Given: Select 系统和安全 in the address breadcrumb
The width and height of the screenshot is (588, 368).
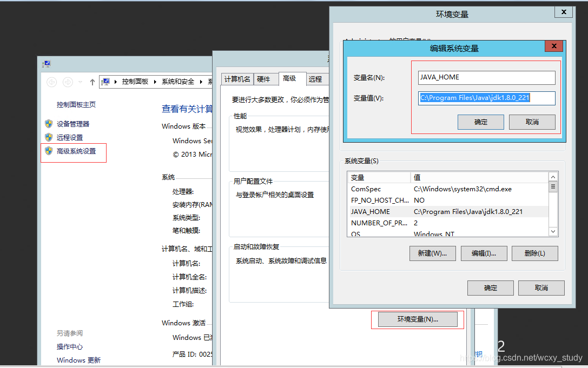Looking at the screenshot, I should [x=178, y=82].
